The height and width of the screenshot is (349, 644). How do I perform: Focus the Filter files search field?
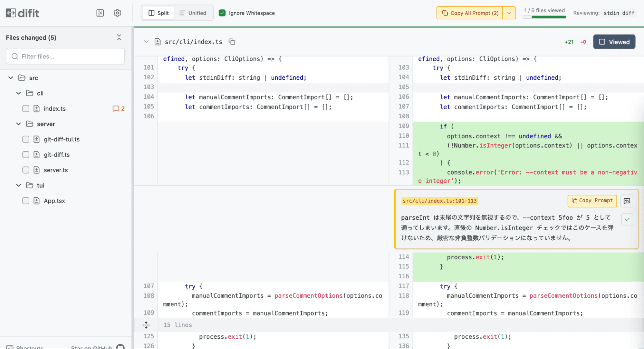point(65,56)
